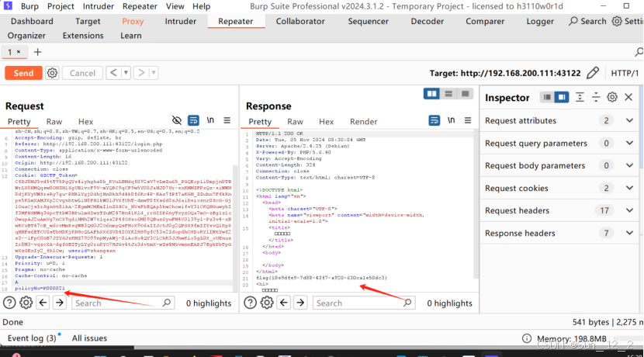Open the Intruder tool tab
644x357 pixels.
click(x=180, y=22)
